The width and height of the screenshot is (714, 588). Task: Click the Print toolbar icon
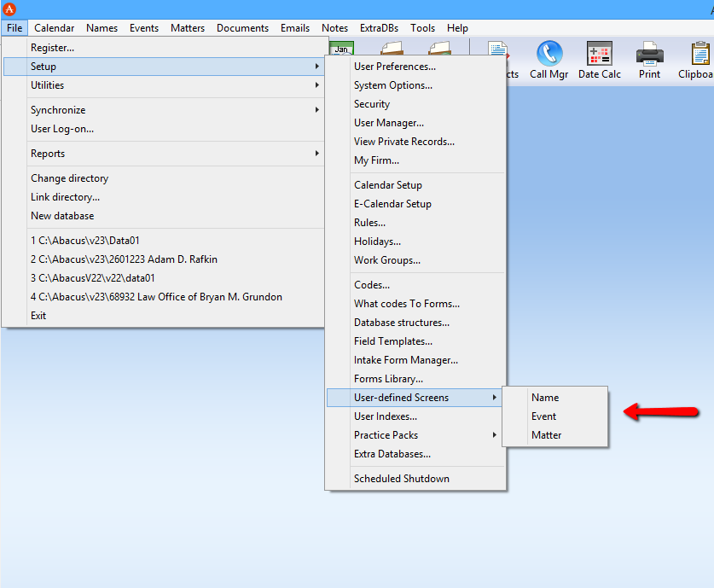pyautogui.click(x=649, y=53)
